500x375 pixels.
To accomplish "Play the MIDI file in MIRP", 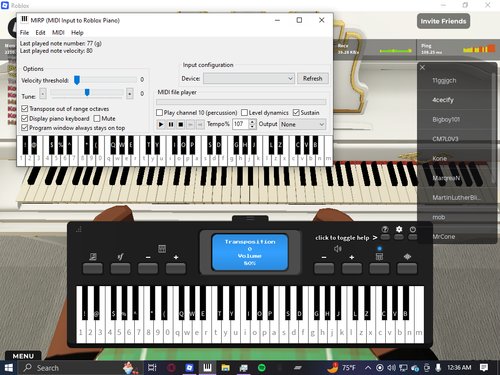I will (x=161, y=124).
